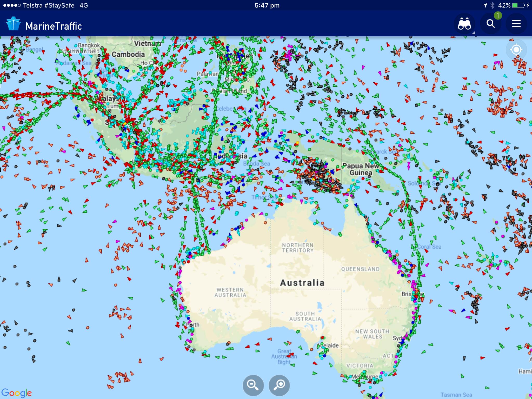The width and height of the screenshot is (532, 399).
Task: Expand binoculars dropdown corner arrow
Action: pyautogui.click(x=473, y=33)
